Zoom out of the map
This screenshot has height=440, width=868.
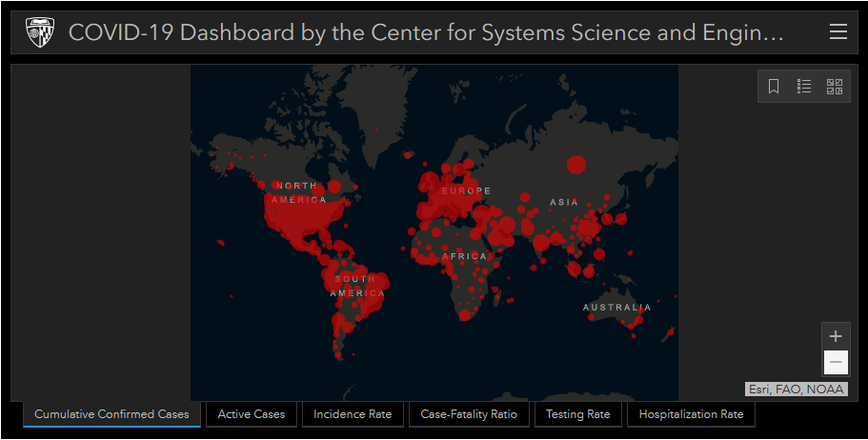click(836, 363)
